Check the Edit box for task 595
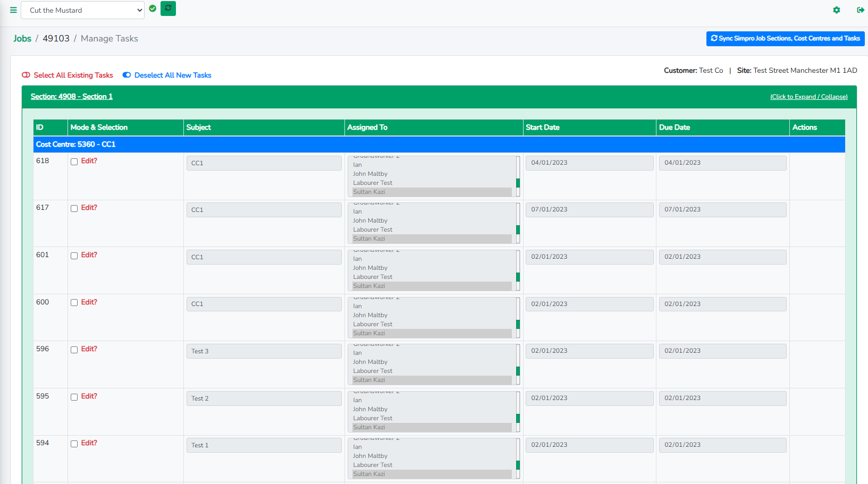This screenshot has width=868, height=484. tap(74, 397)
